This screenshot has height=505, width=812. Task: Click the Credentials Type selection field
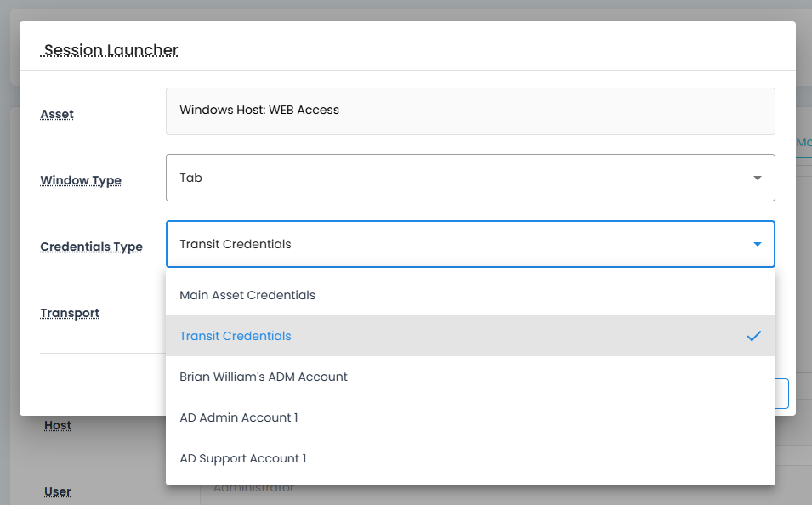[x=459, y=244]
